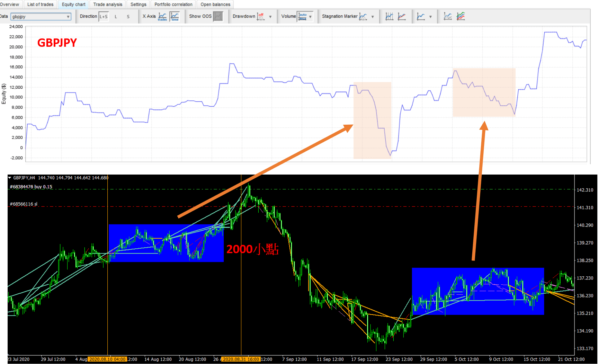Viewport: 598px width, 364px height.
Task: Expand the Drawdown dropdown arrow
Action: pos(270,17)
